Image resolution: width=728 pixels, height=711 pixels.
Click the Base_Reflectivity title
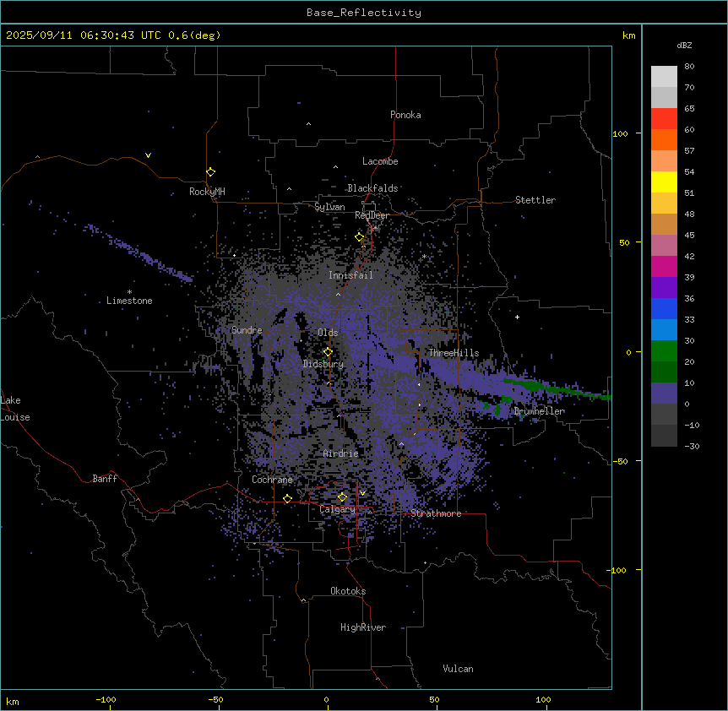pyautogui.click(x=364, y=13)
